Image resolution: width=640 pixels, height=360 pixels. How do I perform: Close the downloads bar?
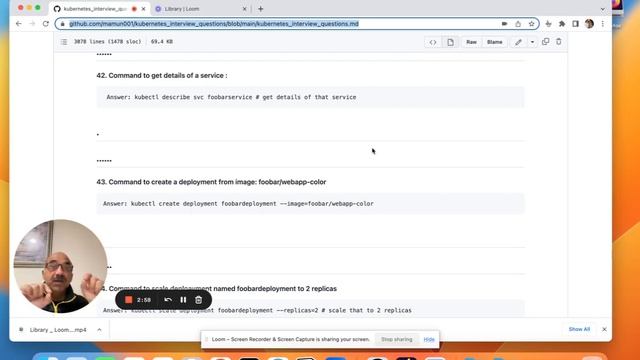(604, 329)
